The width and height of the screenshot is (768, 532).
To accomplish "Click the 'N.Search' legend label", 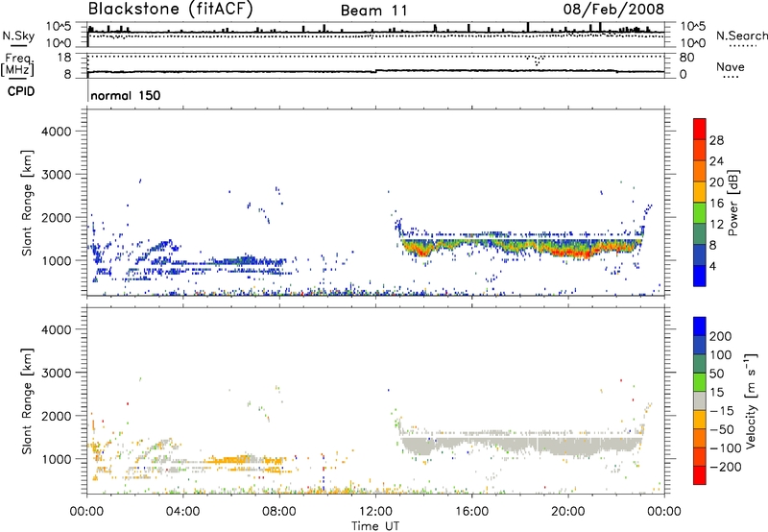I will (x=741, y=36).
